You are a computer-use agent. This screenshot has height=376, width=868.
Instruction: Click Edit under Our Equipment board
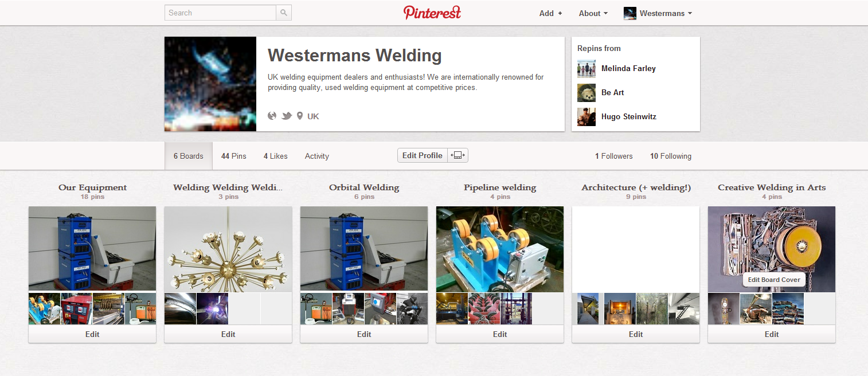(x=92, y=334)
